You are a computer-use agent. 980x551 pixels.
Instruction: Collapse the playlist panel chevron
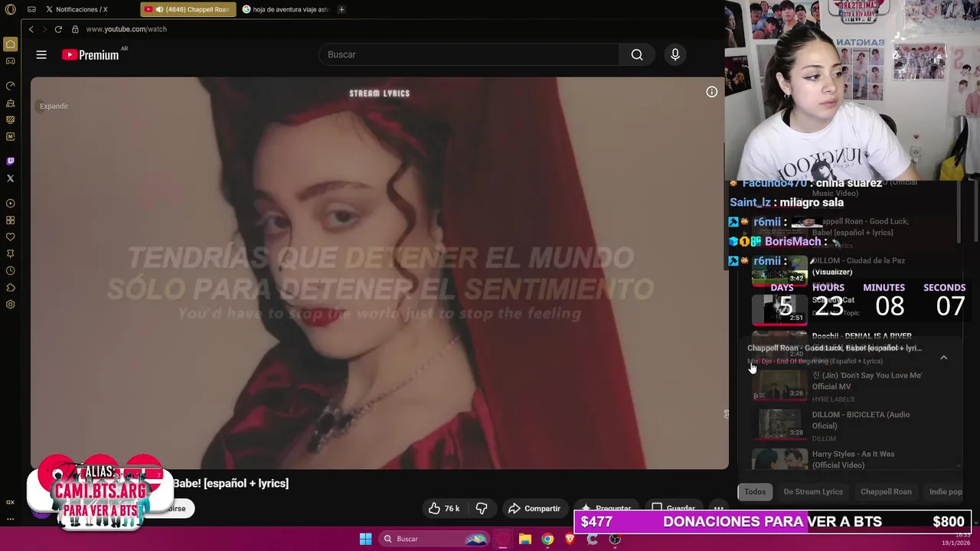pos(943,357)
